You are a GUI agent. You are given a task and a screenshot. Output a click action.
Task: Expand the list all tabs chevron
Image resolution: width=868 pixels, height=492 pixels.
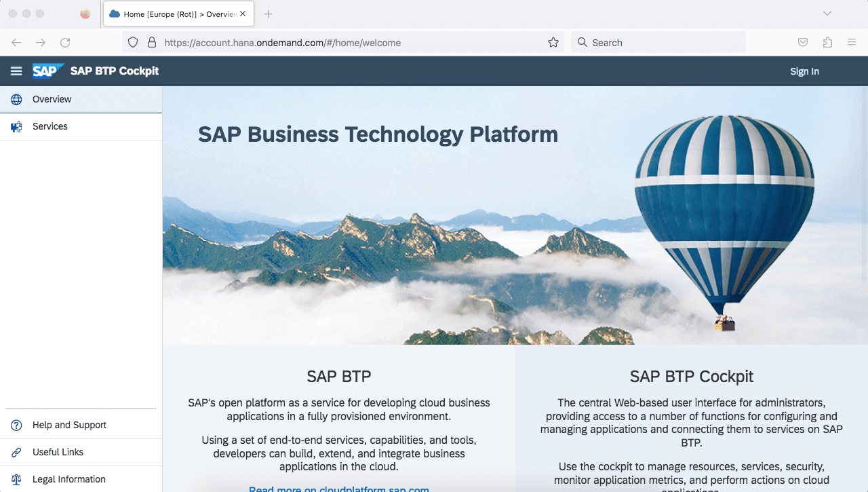(x=827, y=14)
